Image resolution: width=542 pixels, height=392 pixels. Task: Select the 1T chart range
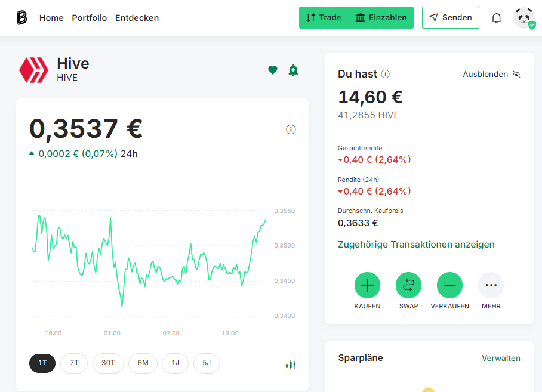tap(42, 363)
